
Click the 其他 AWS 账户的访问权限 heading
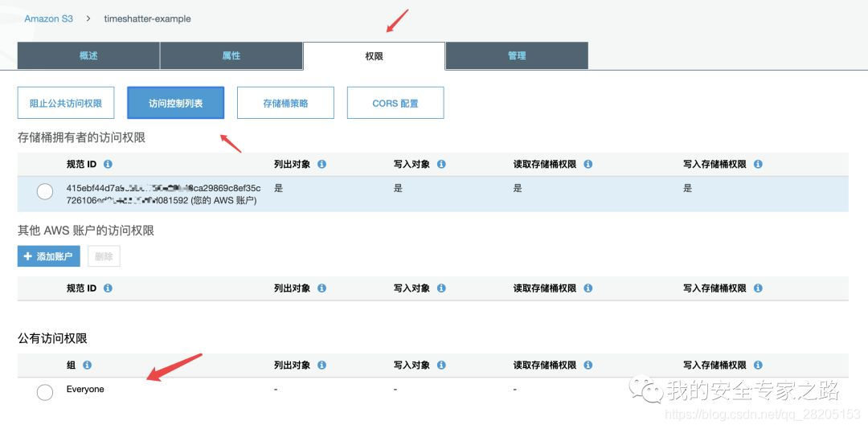(x=86, y=231)
